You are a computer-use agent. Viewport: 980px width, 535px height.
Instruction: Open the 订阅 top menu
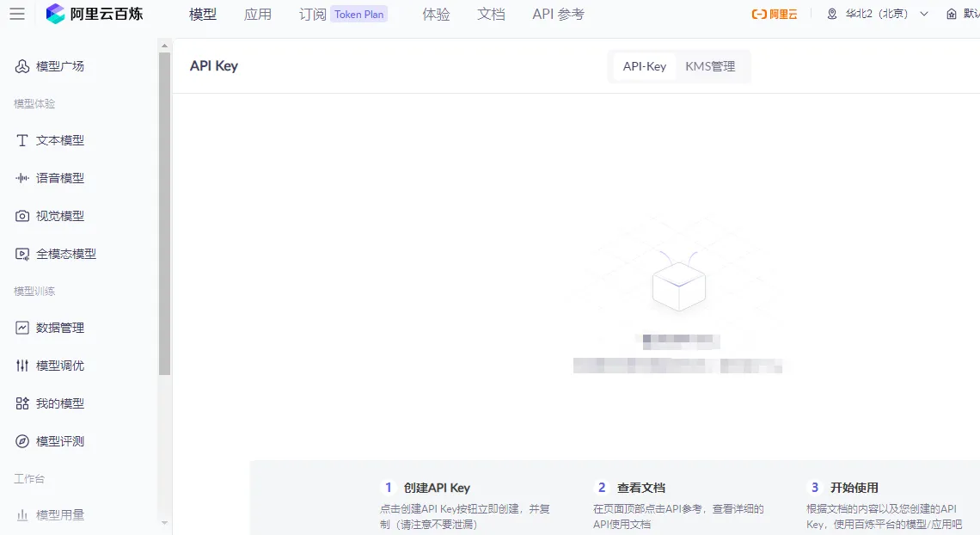[313, 14]
